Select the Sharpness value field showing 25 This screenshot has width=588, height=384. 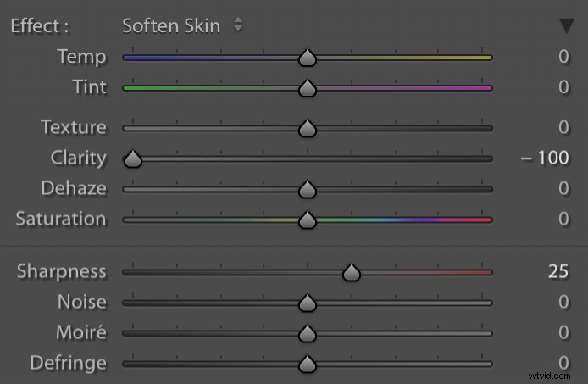coord(558,271)
